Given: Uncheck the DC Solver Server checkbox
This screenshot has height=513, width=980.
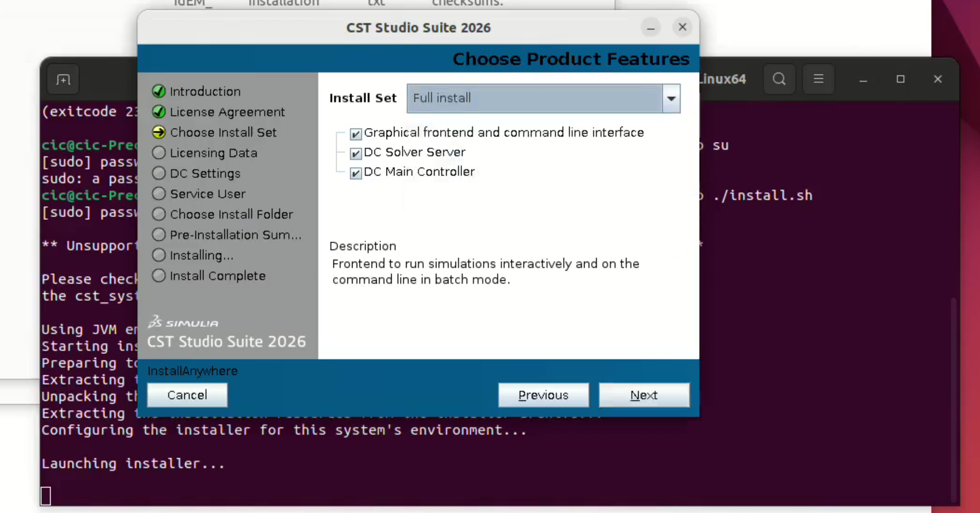Looking at the screenshot, I should pyautogui.click(x=355, y=153).
